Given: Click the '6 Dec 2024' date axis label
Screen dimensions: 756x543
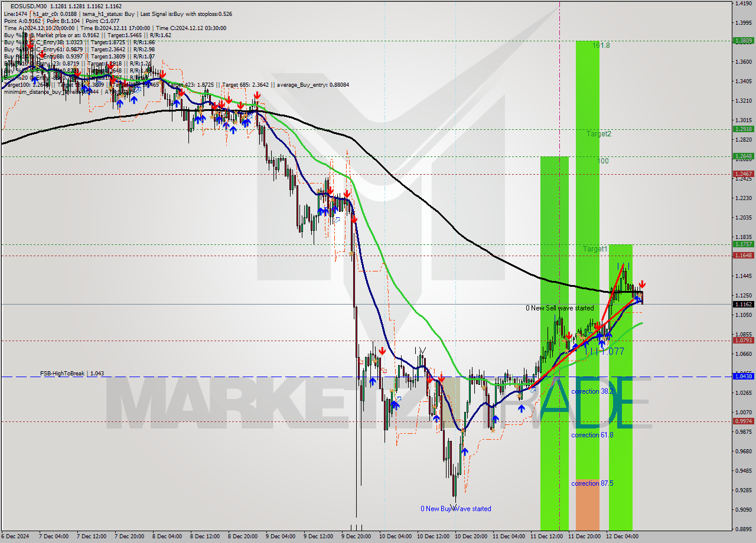Looking at the screenshot, I should (14, 537).
